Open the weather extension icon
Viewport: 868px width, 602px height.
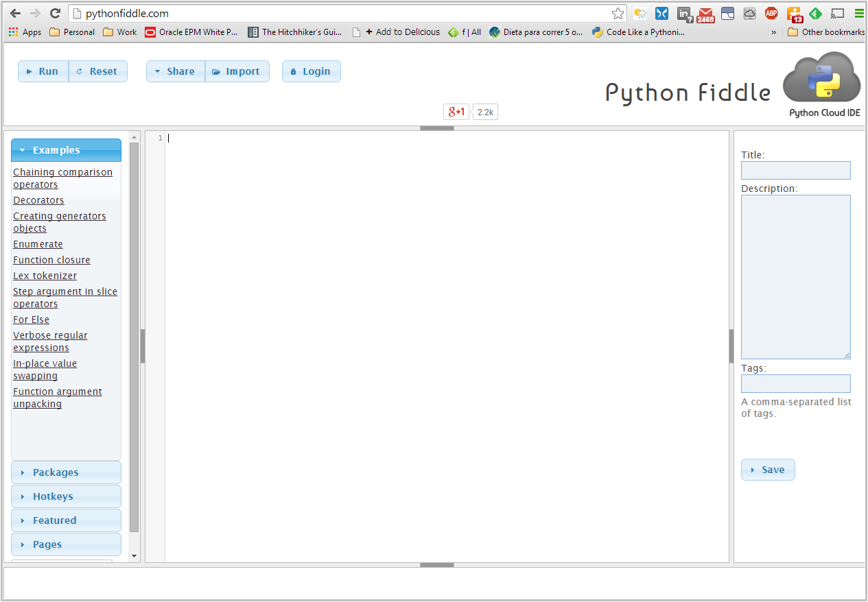[640, 13]
